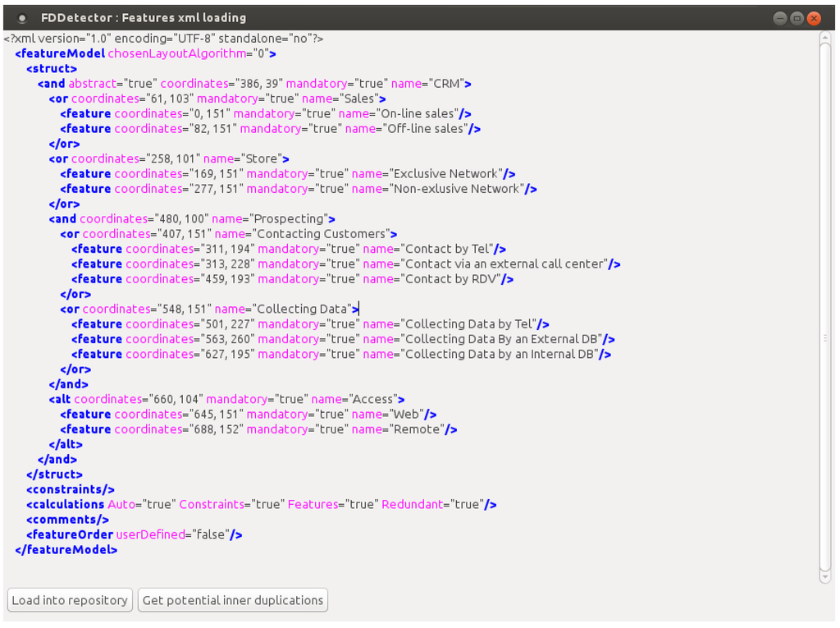Click the "Remote" feature name
The width and height of the screenshot is (840, 628).
[x=418, y=429]
